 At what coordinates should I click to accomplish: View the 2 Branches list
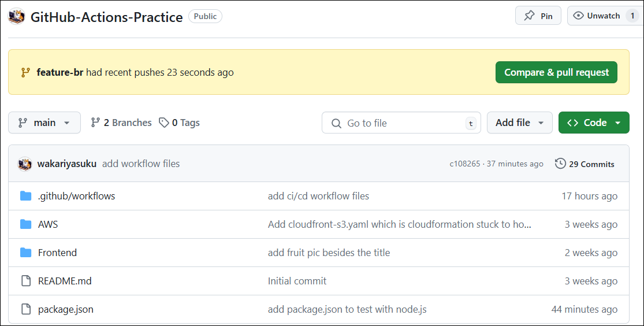(x=121, y=123)
